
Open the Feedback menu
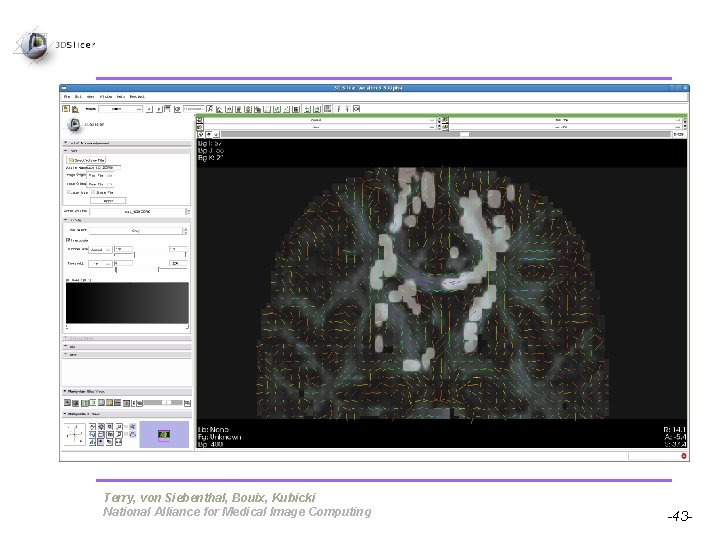point(137,97)
